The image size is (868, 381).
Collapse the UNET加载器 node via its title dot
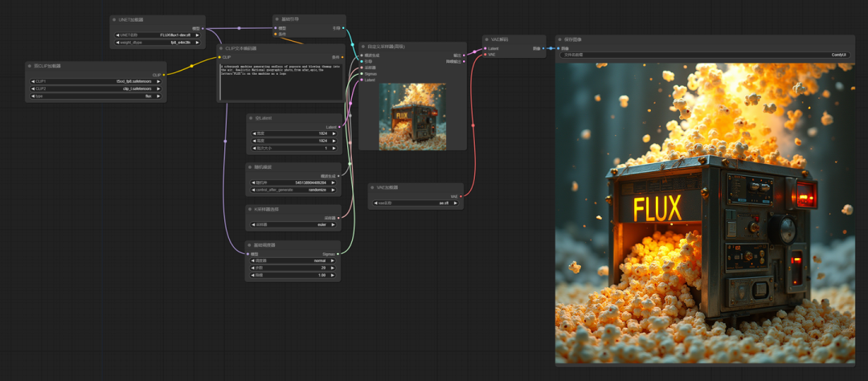pos(115,19)
